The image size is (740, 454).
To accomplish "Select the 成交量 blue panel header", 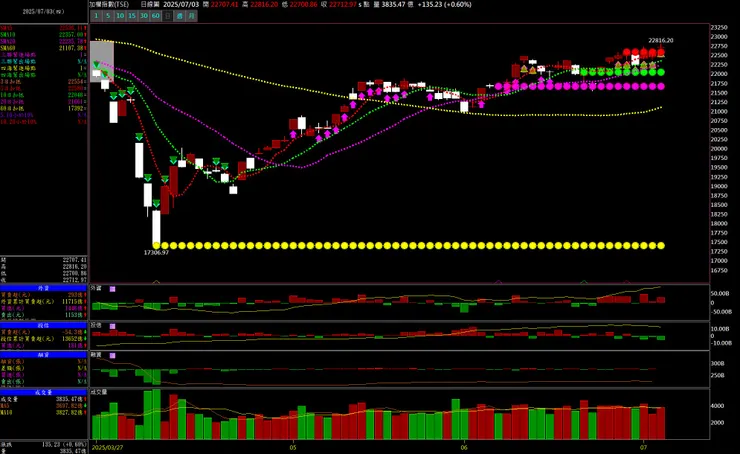I will [43, 392].
